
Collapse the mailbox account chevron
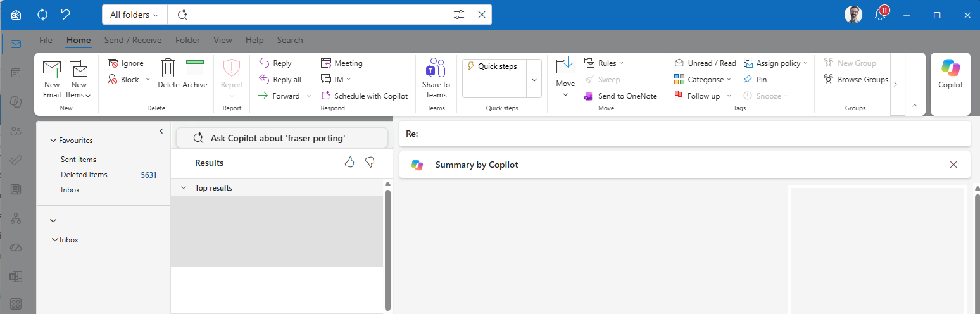click(53, 220)
